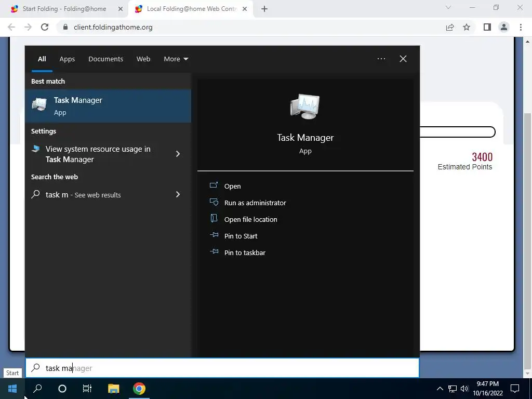Image resolution: width=532 pixels, height=399 pixels.
Task: Click the 3400 estimated points value
Action: [482, 157]
